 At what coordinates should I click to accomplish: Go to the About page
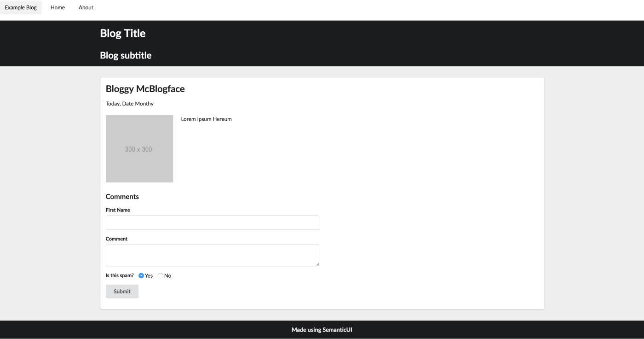point(86,7)
